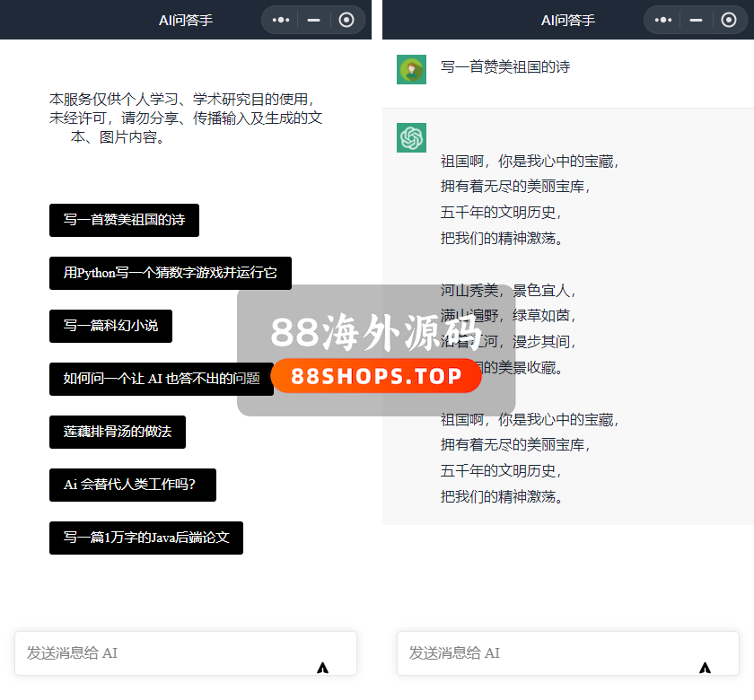Screen dimensions: 754x700
Task: Click the 'Ai 会替代人类工作吗?' prompt button
Action: [132, 485]
